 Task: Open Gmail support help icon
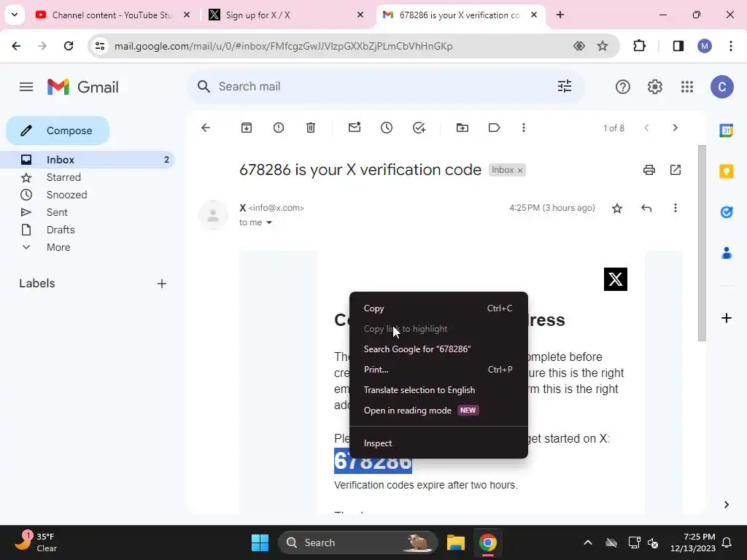click(x=623, y=87)
